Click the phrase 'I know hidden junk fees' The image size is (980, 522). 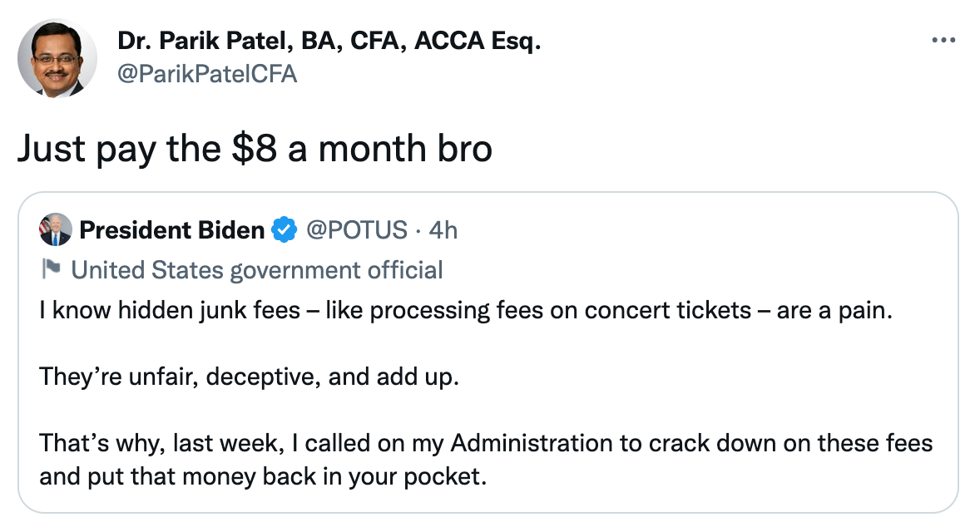(170, 311)
